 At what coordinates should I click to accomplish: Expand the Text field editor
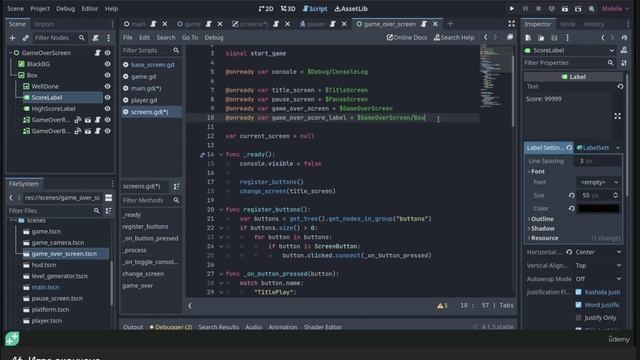click(x=617, y=116)
